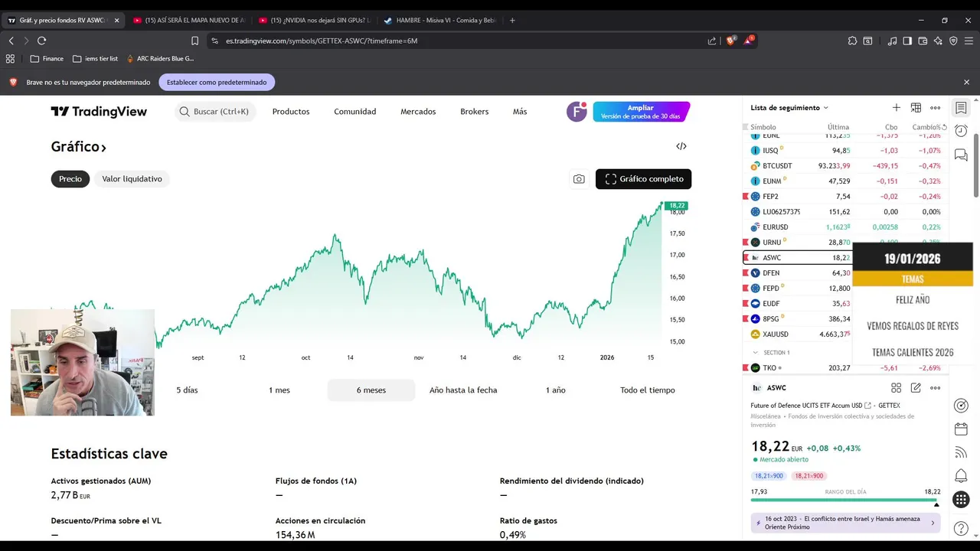
Task: Click the Buscar (Ctrl+K) search field
Action: point(214,112)
